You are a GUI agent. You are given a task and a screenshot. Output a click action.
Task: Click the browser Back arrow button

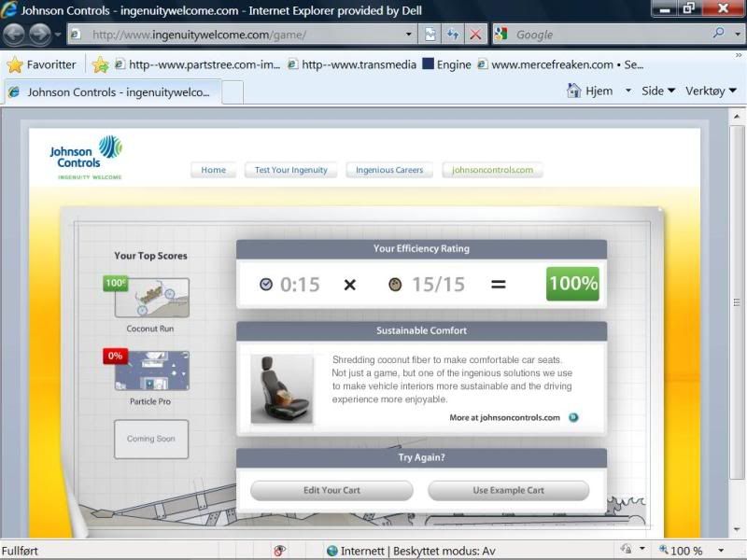(15, 35)
